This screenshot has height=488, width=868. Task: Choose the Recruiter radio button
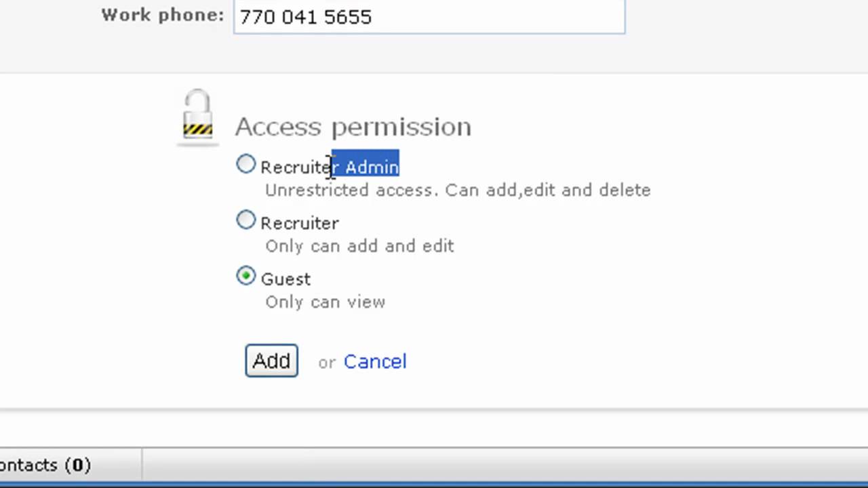[246, 220]
